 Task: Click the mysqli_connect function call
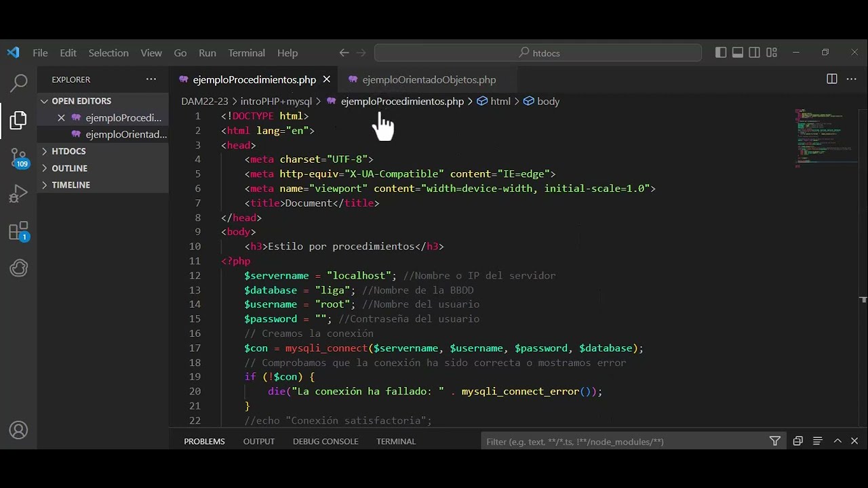(326, 348)
